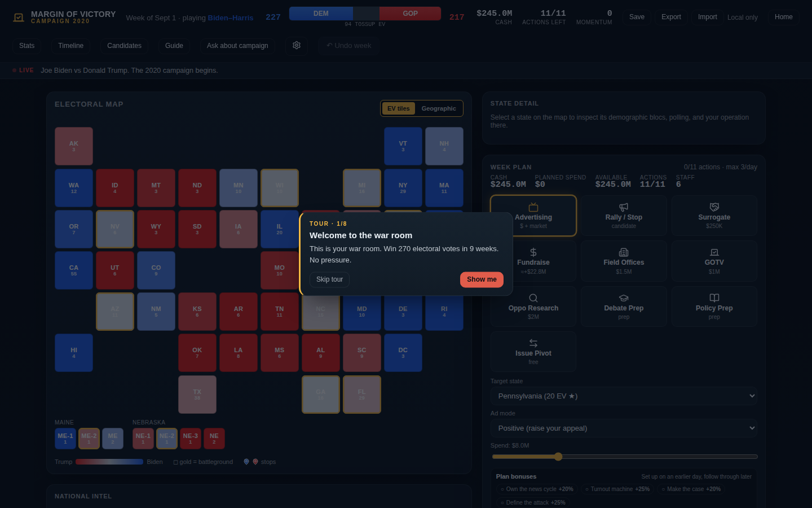This screenshot has width=812, height=508.
Task: Click the Import button
Action: [x=707, y=17]
